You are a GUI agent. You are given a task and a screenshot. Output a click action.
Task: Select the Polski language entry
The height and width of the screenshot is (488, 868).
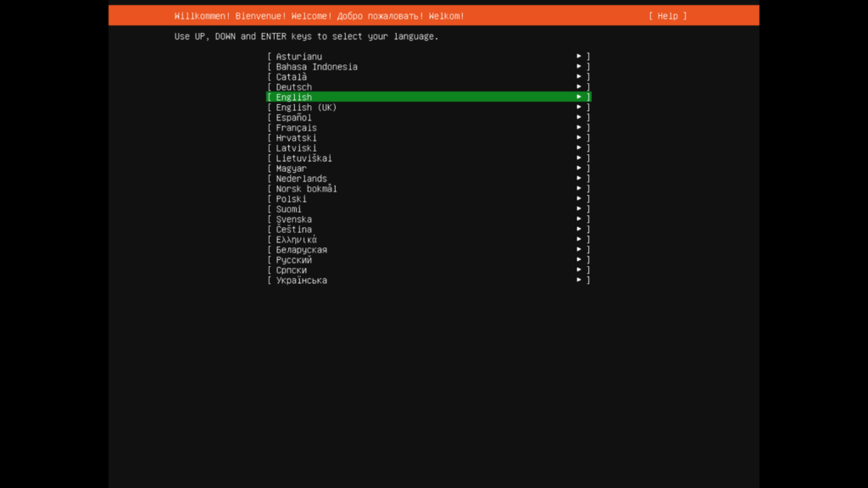[x=428, y=198]
